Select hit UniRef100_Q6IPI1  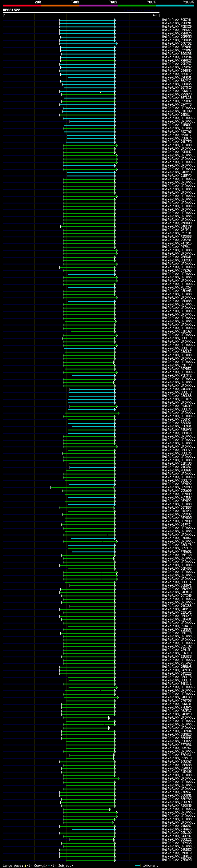(176, 230)
